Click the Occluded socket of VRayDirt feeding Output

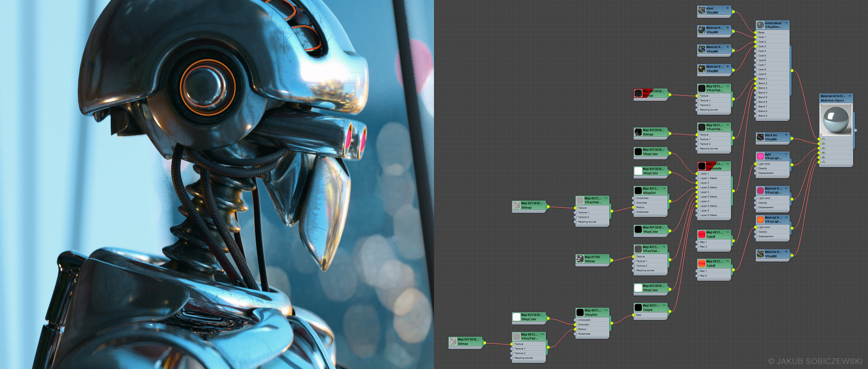pos(575,325)
